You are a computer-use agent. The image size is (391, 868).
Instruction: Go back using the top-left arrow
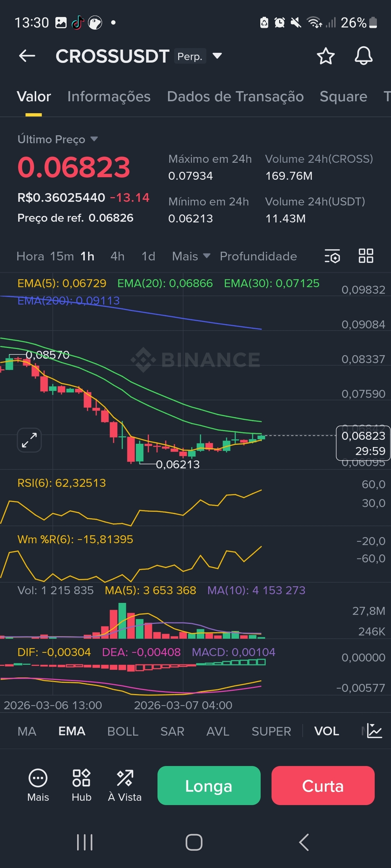click(x=27, y=56)
